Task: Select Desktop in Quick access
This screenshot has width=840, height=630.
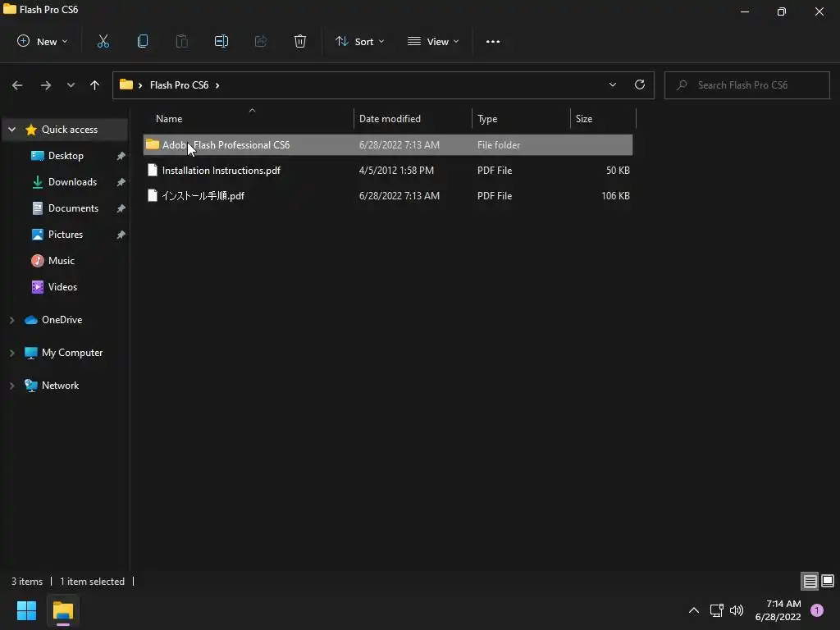Action: (65, 156)
